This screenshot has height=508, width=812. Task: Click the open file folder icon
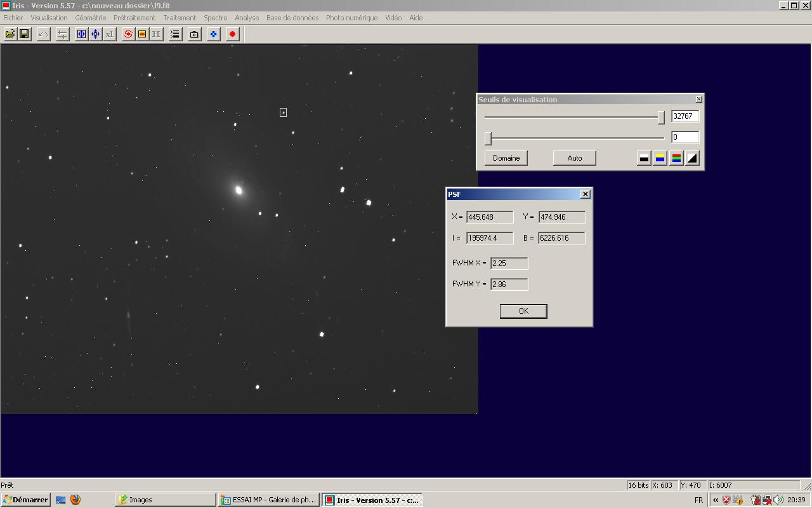[10, 34]
